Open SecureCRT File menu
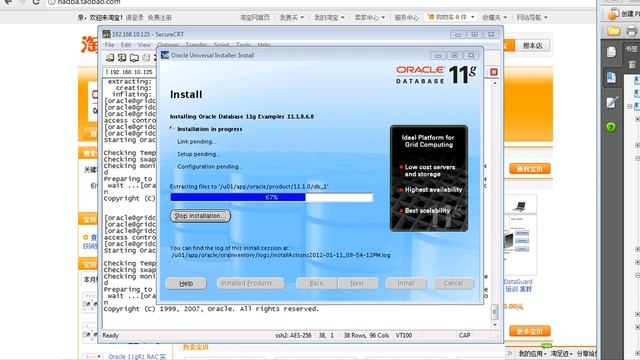Image resolution: width=640 pixels, height=360 pixels. coord(109,45)
